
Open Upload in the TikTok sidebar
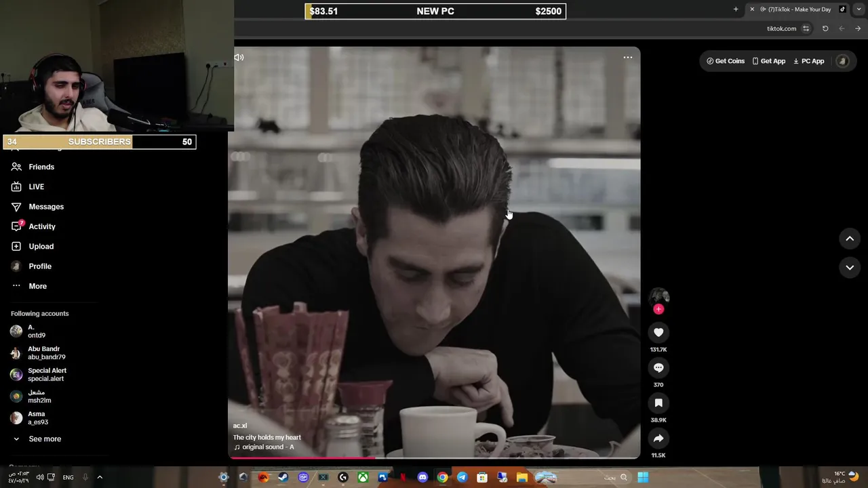(32, 246)
